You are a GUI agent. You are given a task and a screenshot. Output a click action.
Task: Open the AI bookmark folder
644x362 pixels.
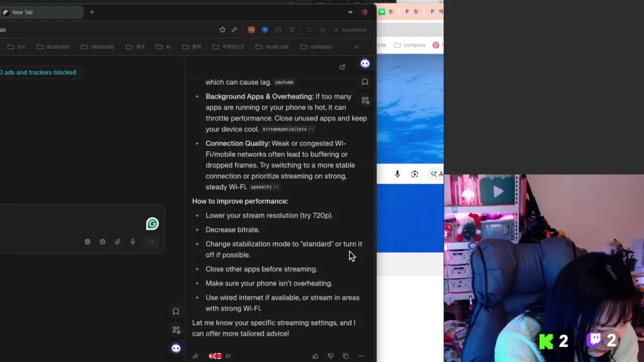pyautogui.click(x=164, y=47)
